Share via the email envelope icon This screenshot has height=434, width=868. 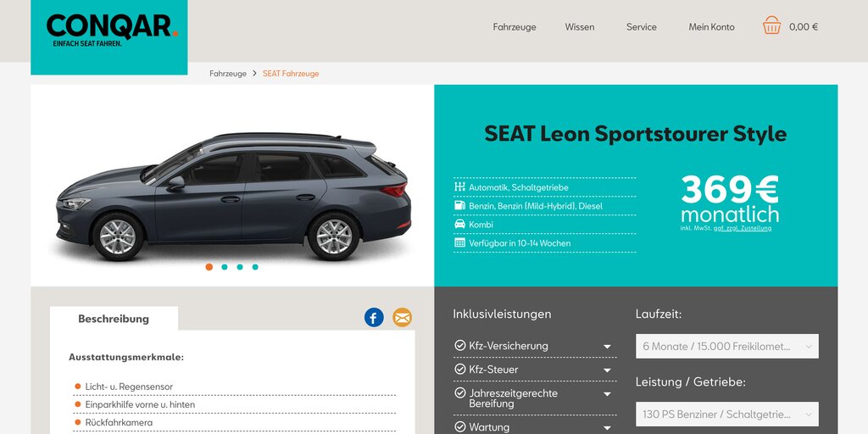click(403, 317)
